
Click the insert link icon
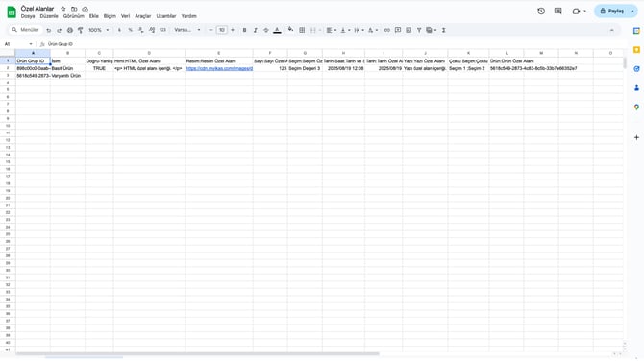pos(387,30)
